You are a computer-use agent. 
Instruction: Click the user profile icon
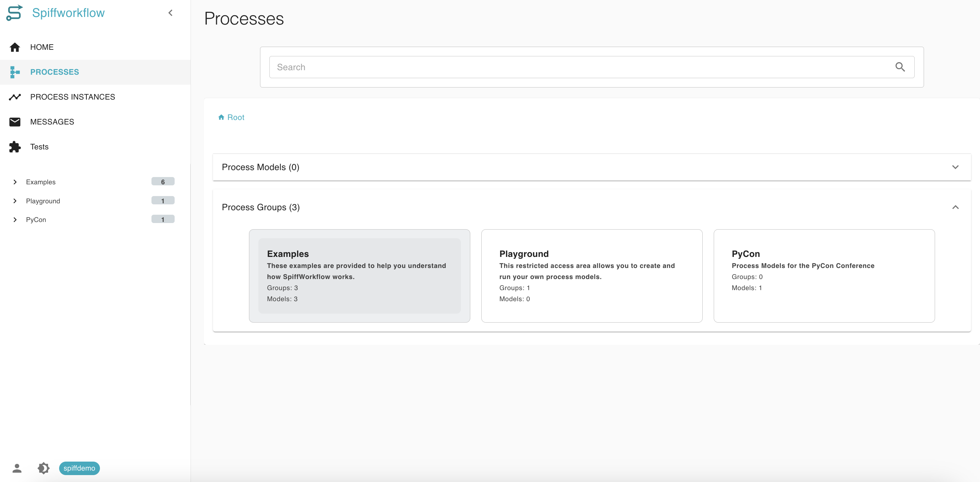click(x=17, y=468)
